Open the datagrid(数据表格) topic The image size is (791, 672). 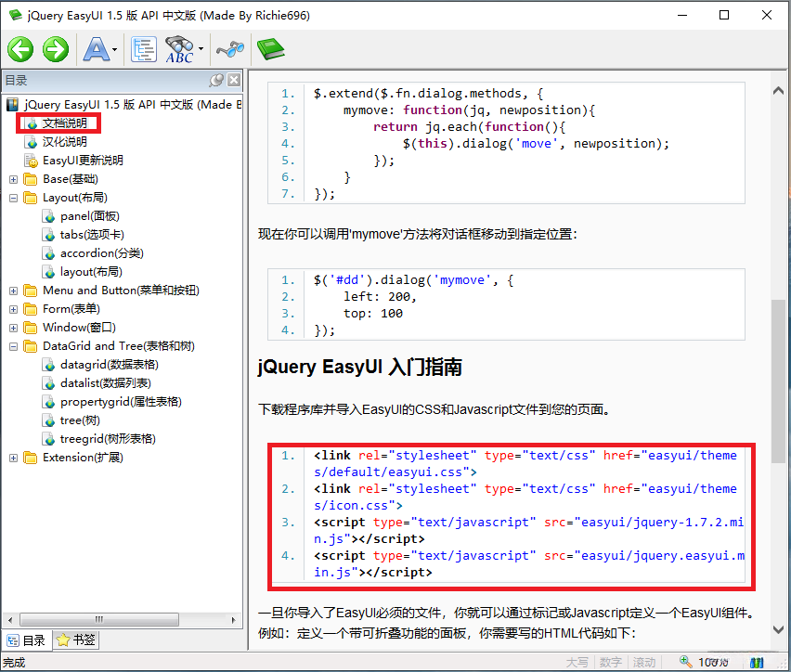[110, 365]
